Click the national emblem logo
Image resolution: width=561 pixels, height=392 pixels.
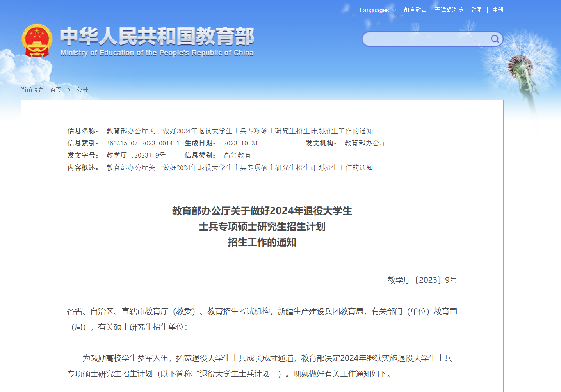coord(37,40)
